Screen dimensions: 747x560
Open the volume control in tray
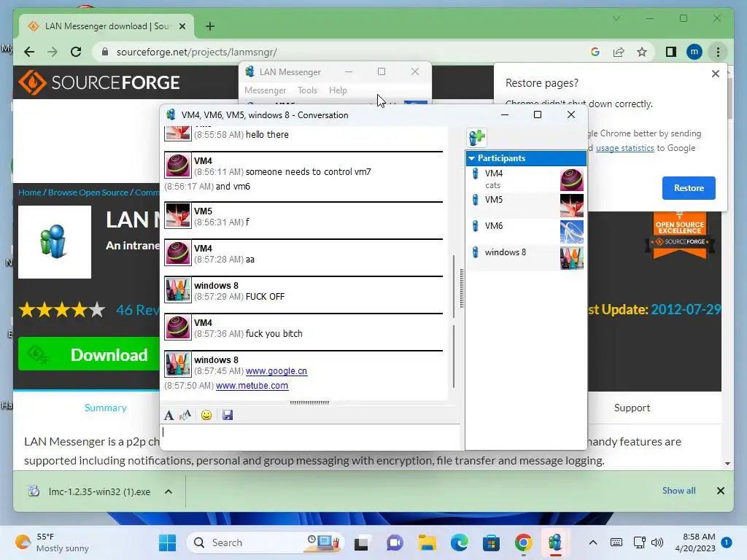657,542
